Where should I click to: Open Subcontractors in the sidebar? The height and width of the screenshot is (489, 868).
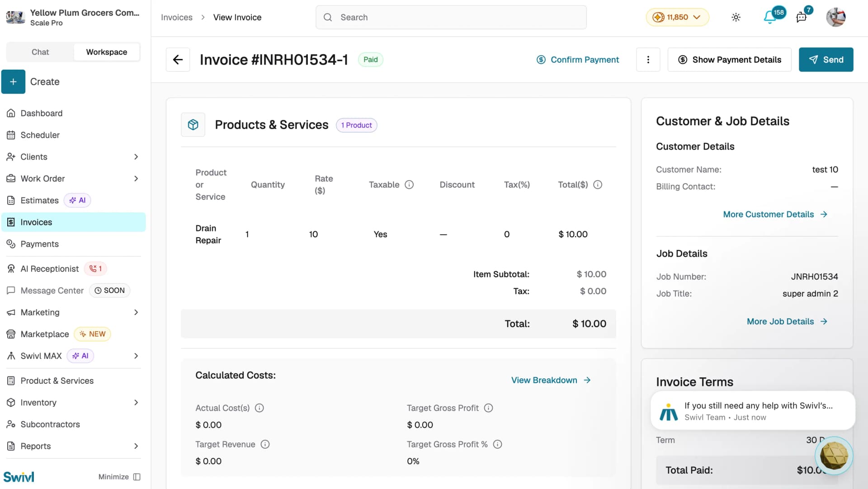73,424
